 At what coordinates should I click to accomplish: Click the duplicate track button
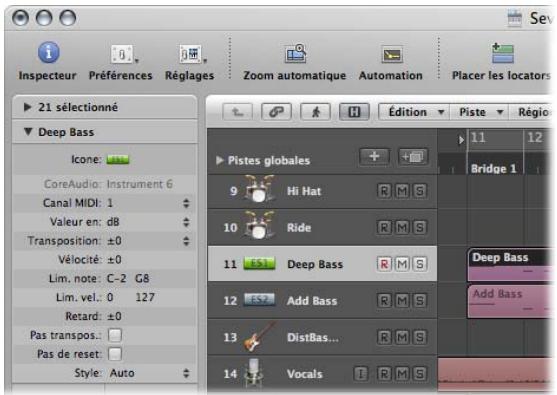413,156
